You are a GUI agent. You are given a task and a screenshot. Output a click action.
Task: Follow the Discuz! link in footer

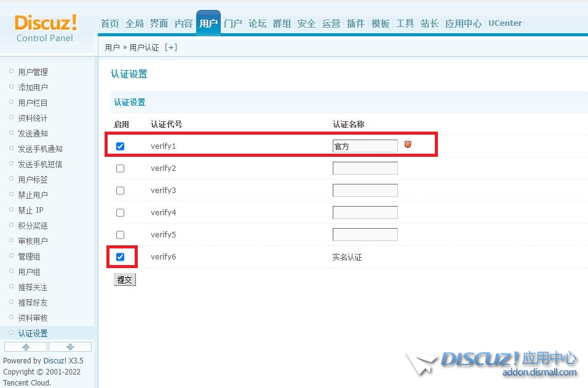pyautogui.click(x=54, y=361)
